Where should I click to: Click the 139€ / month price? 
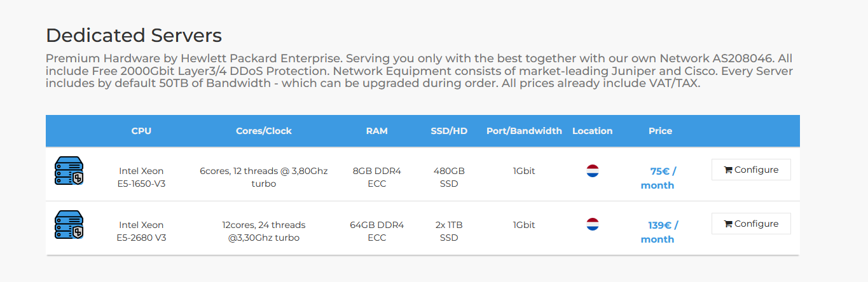click(x=659, y=232)
